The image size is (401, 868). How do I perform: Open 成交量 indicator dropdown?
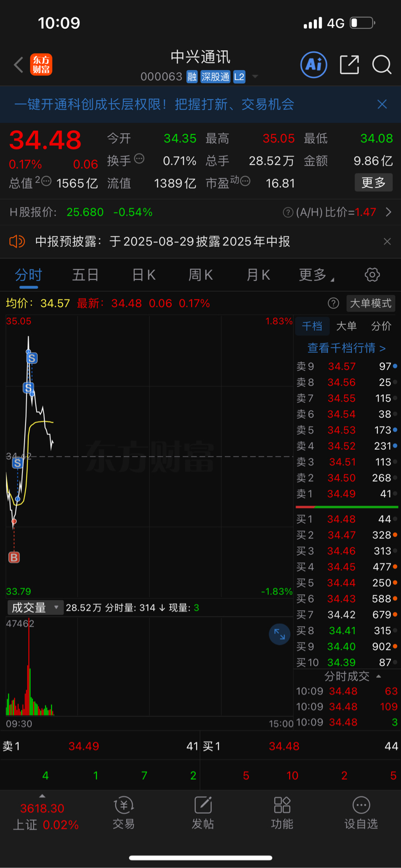pyautogui.click(x=35, y=607)
